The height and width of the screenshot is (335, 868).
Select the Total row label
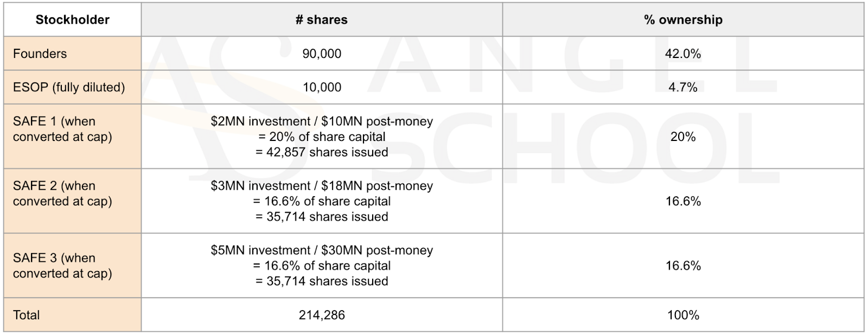(x=72, y=315)
